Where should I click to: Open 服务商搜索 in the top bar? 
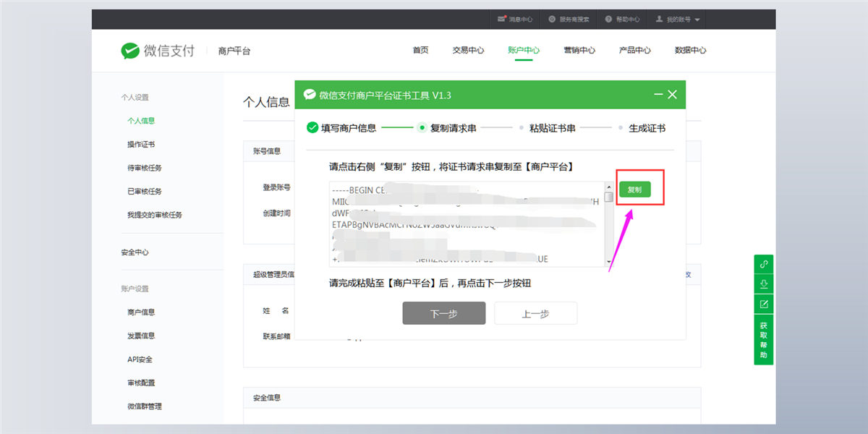[569, 19]
